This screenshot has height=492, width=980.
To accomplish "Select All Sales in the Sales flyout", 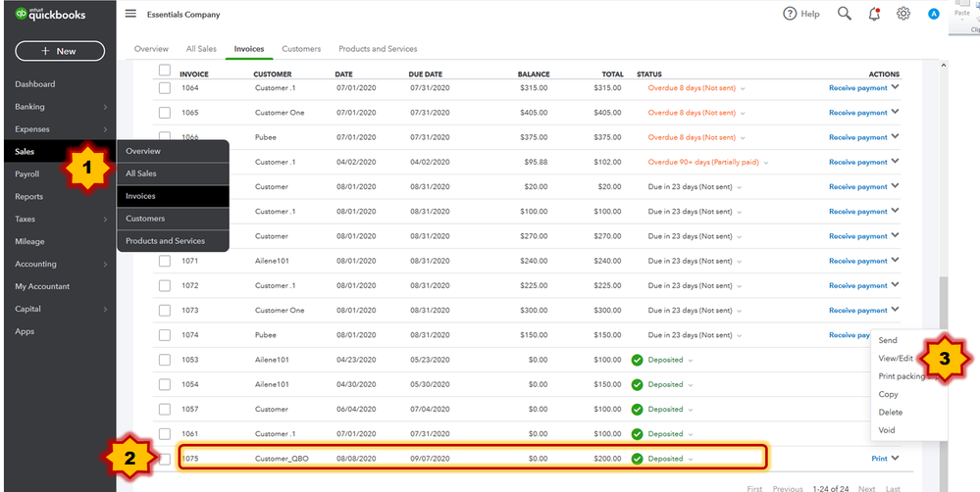I will pyautogui.click(x=173, y=173).
